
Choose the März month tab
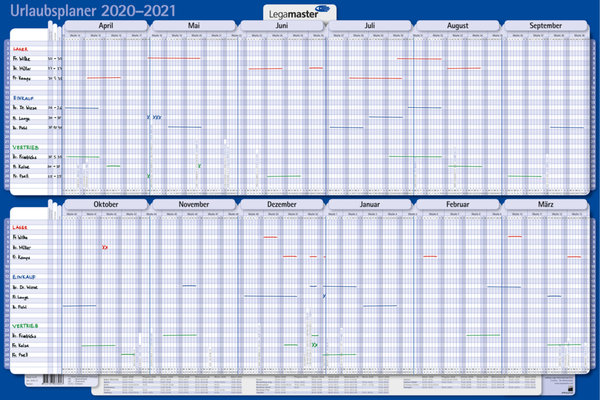pos(546,204)
